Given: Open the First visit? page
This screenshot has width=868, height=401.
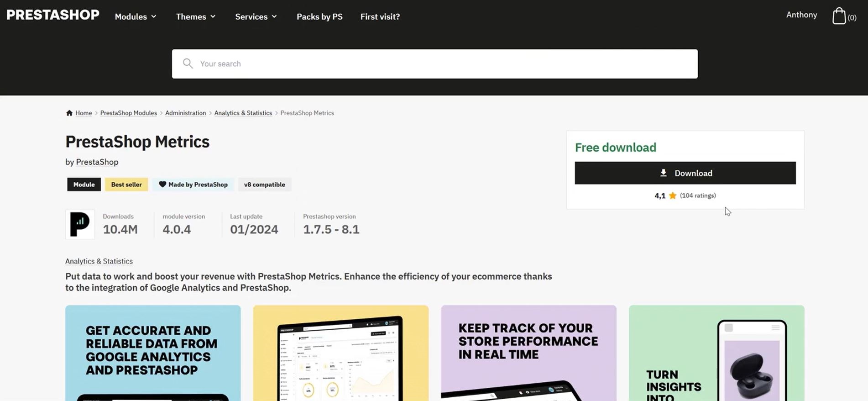Looking at the screenshot, I should click(x=380, y=16).
